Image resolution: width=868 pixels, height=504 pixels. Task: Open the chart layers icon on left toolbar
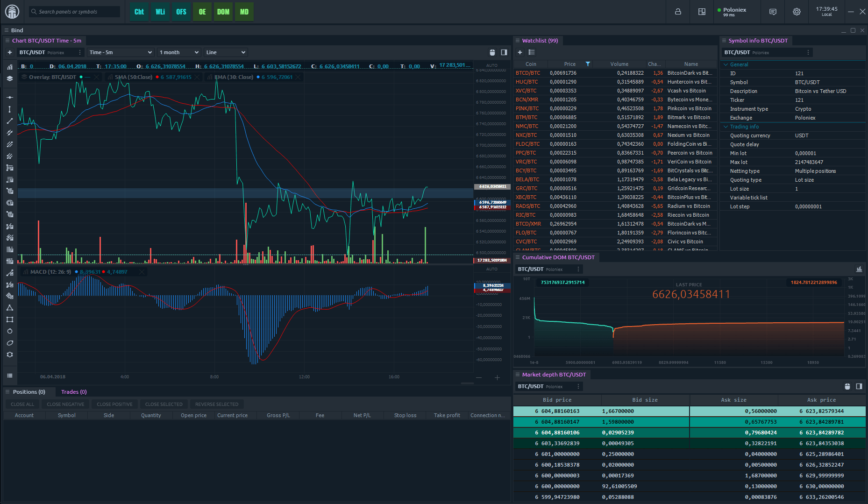[x=9, y=78]
